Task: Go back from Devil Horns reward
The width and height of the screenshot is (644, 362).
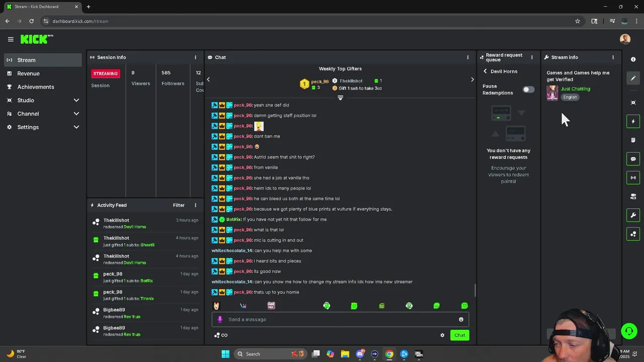Action: coord(485,71)
